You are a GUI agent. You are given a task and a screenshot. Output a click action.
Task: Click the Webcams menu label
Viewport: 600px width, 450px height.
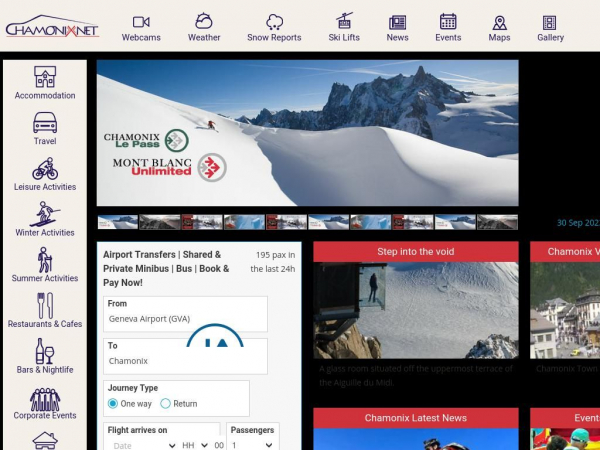click(141, 38)
